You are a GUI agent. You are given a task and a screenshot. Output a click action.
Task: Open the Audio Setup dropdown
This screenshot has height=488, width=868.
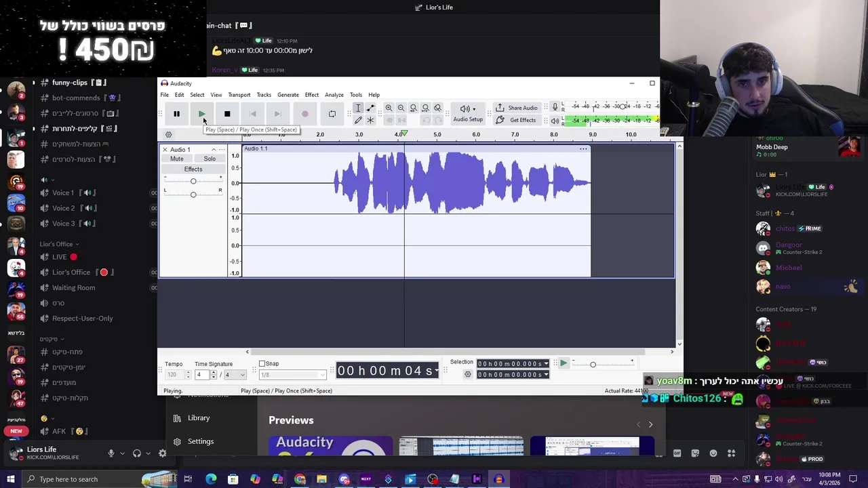468,113
